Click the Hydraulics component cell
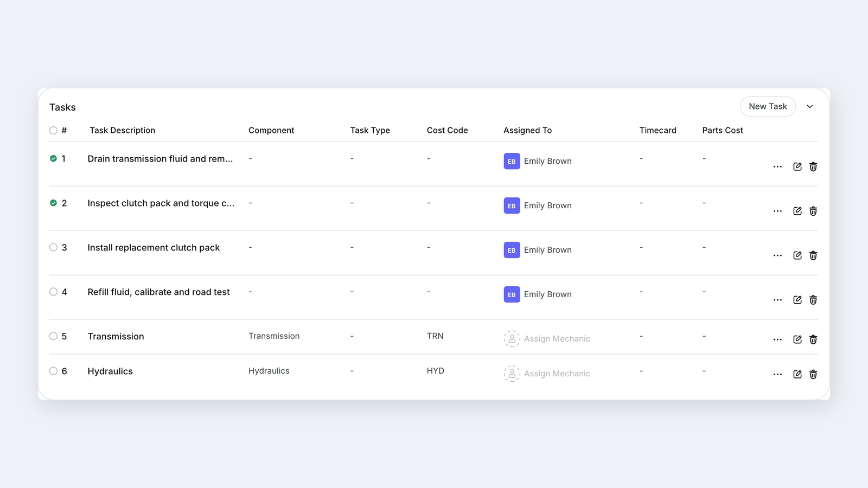The image size is (868, 488). point(269,371)
